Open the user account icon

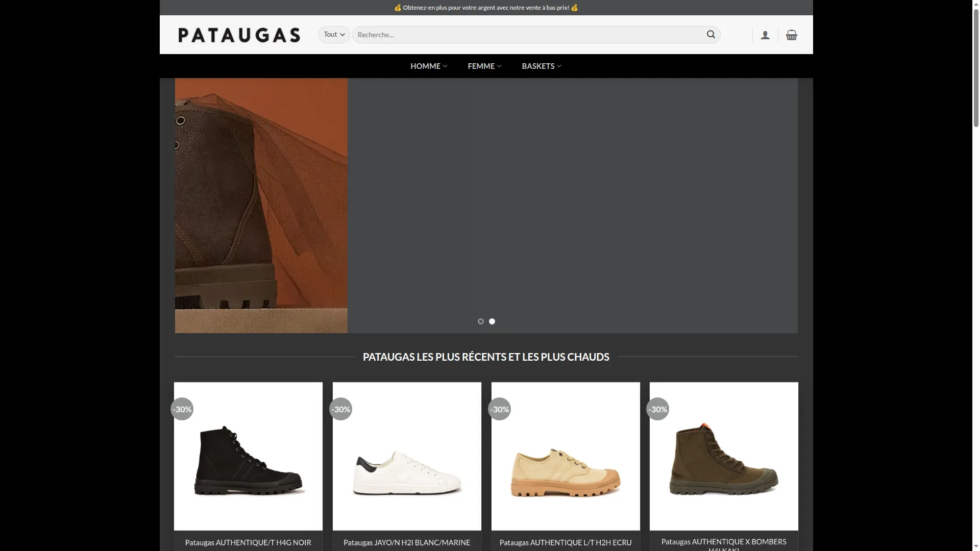click(765, 35)
